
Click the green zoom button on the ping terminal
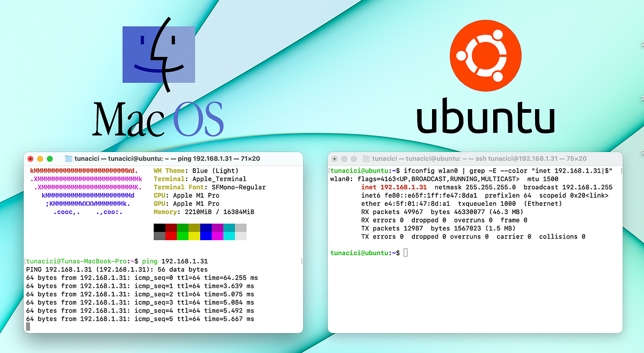point(48,159)
